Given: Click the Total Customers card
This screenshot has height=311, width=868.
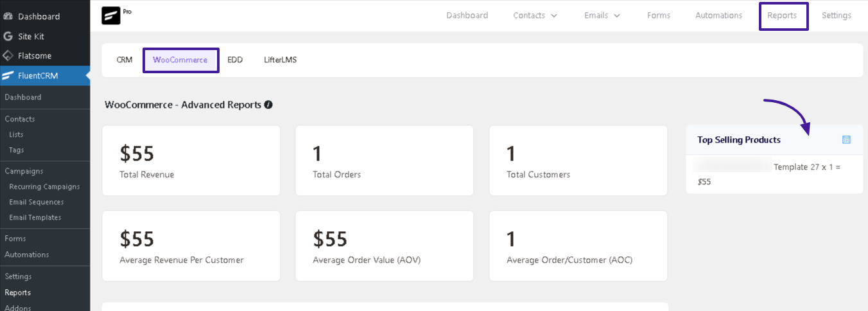Looking at the screenshot, I should [x=578, y=161].
